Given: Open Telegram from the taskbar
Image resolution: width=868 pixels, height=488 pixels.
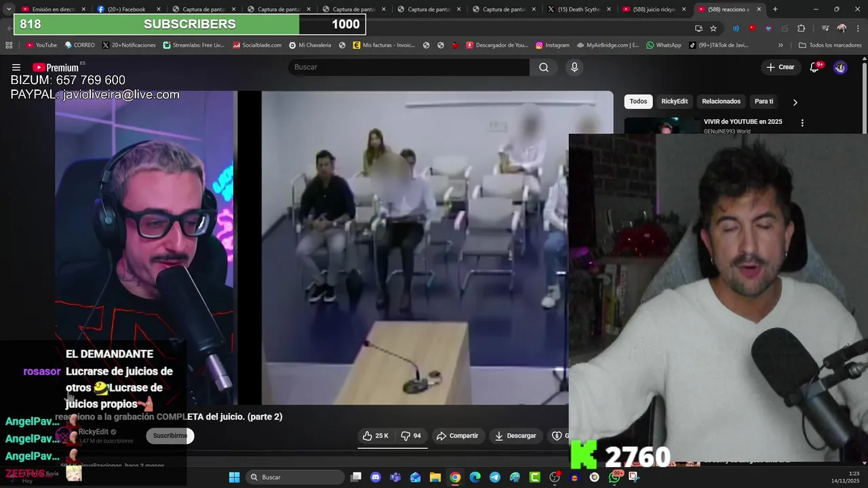Looking at the screenshot, I should tap(495, 477).
